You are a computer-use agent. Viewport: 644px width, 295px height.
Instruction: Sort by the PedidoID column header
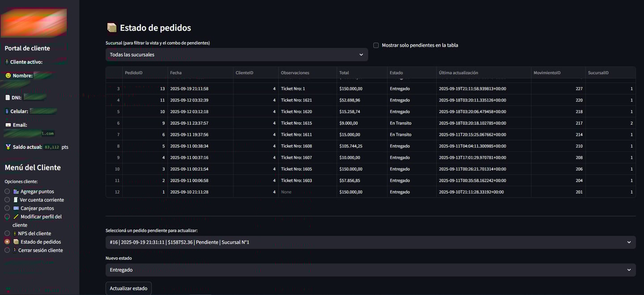(145, 73)
